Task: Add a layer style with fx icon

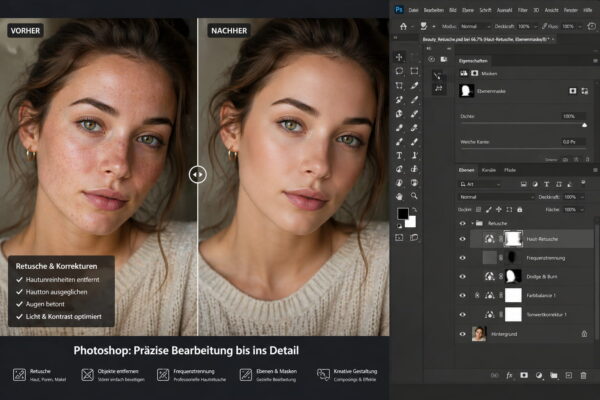Action: coord(509,376)
